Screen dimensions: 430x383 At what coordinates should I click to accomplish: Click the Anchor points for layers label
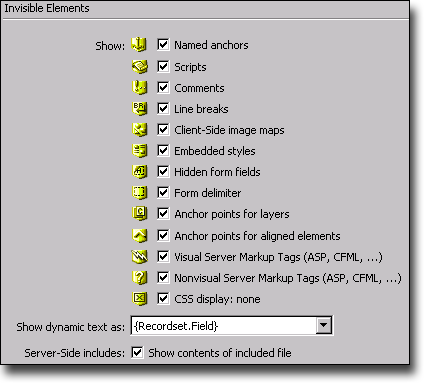(x=232, y=214)
